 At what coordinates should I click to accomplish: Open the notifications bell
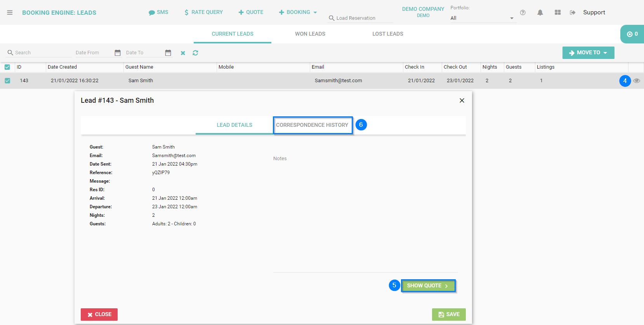[540, 12]
